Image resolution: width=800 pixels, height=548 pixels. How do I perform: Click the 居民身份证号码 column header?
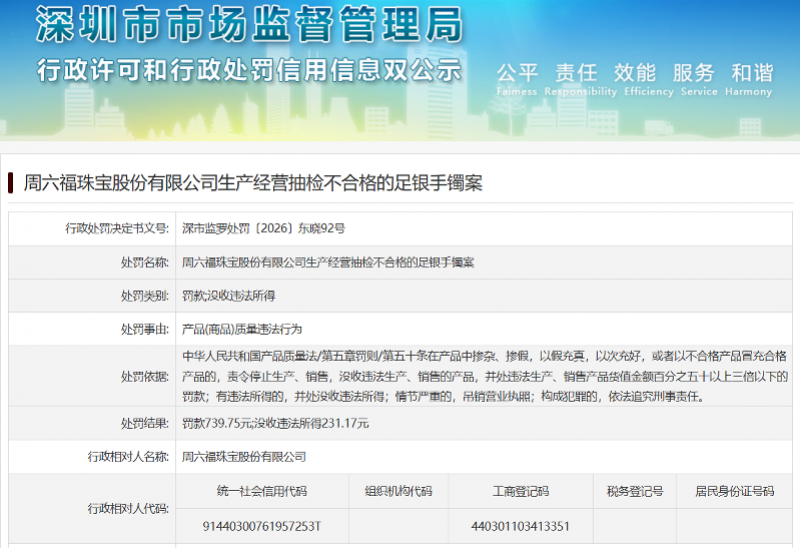[734, 491]
